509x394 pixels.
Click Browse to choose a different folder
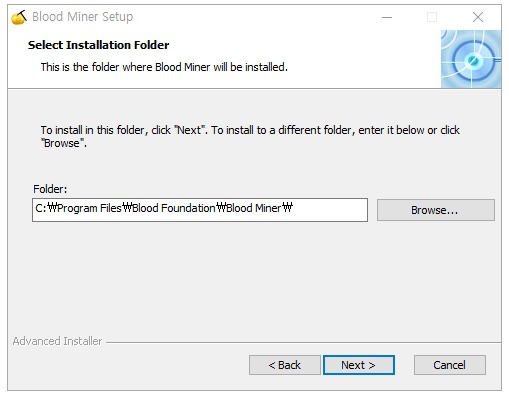[436, 210]
